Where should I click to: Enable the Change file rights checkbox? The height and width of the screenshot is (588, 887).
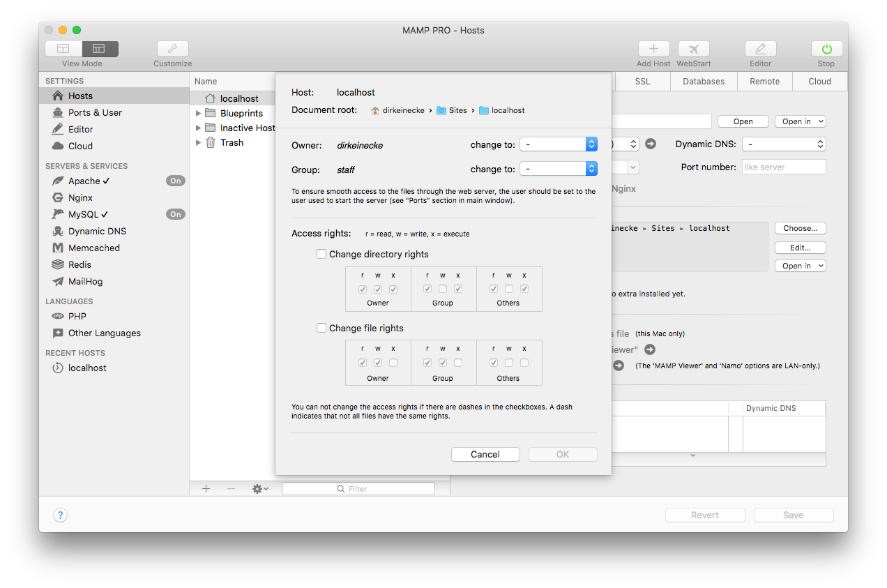321,328
